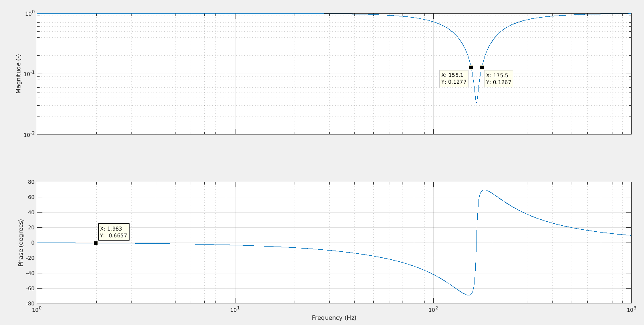The height and width of the screenshot is (325, 644).
Task: Click the -80 tick label on phase axis
Action: tap(30, 304)
